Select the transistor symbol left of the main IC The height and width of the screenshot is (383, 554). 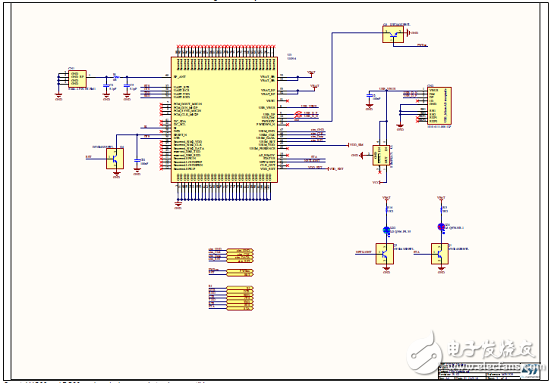tap(115, 158)
